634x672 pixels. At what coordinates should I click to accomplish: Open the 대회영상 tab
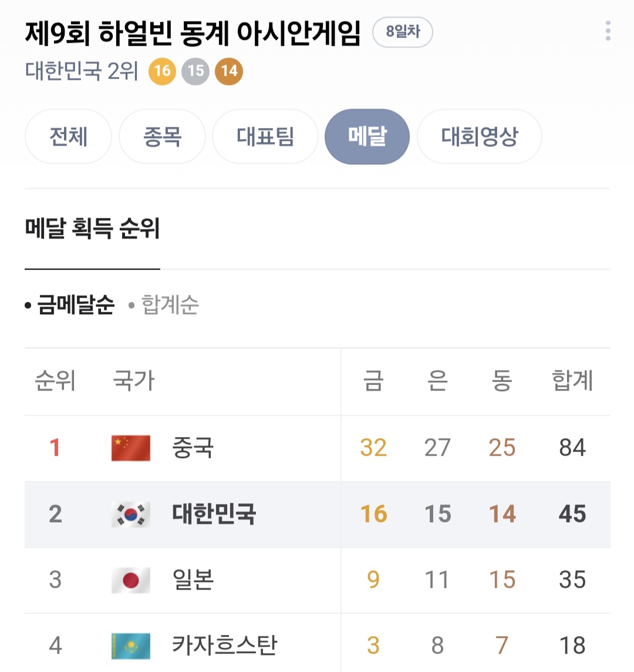click(x=479, y=137)
